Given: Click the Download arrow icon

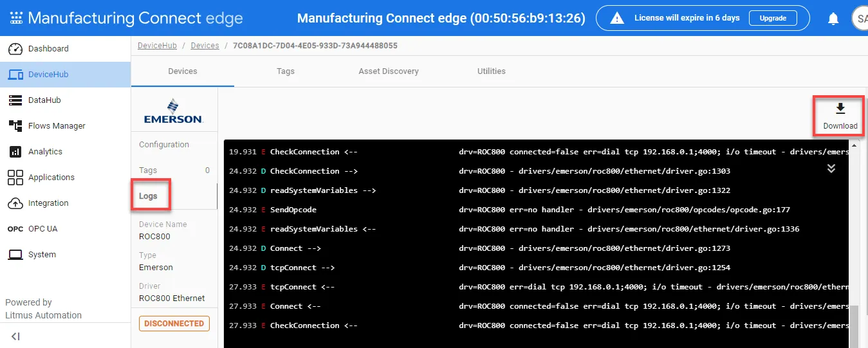Looking at the screenshot, I should coord(840,108).
